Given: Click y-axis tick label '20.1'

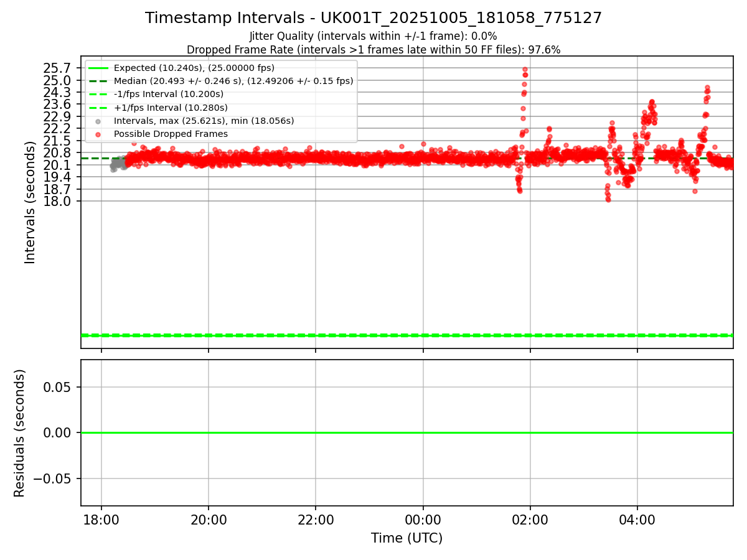Looking at the screenshot, I should (x=57, y=165).
